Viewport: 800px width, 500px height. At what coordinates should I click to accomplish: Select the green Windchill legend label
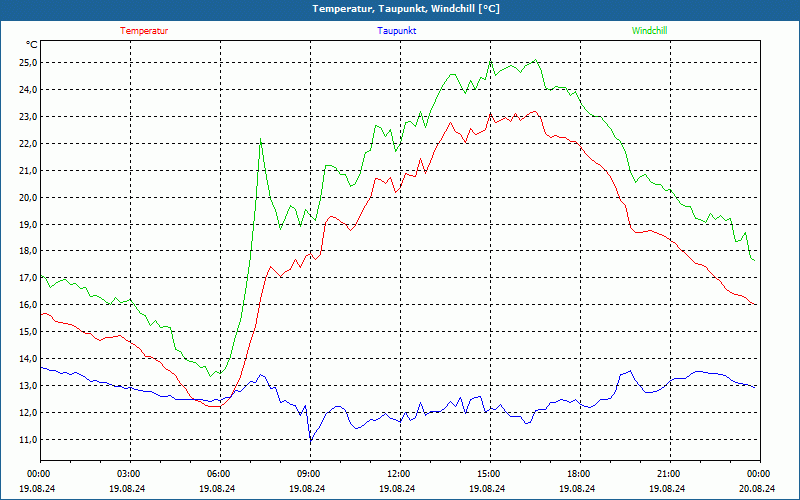(x=649, y=31)
